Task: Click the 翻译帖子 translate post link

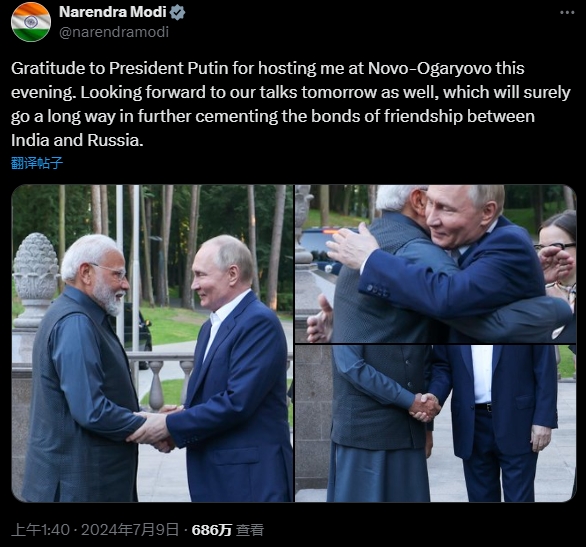Action: point(37,163)
